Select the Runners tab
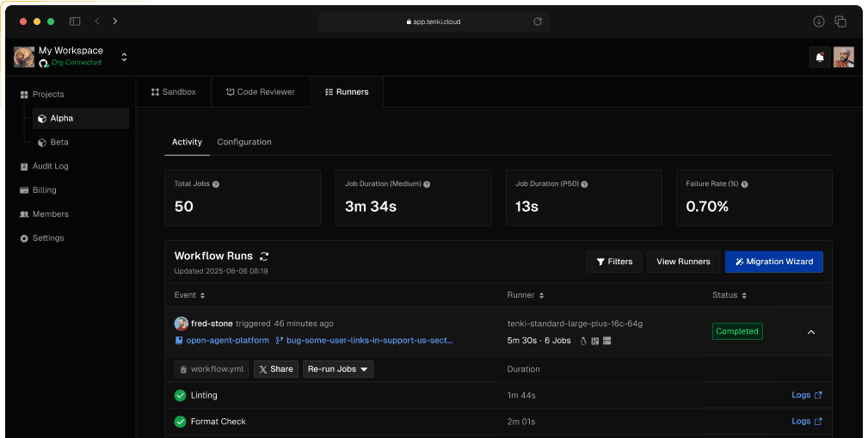 [x=347, y=92]
